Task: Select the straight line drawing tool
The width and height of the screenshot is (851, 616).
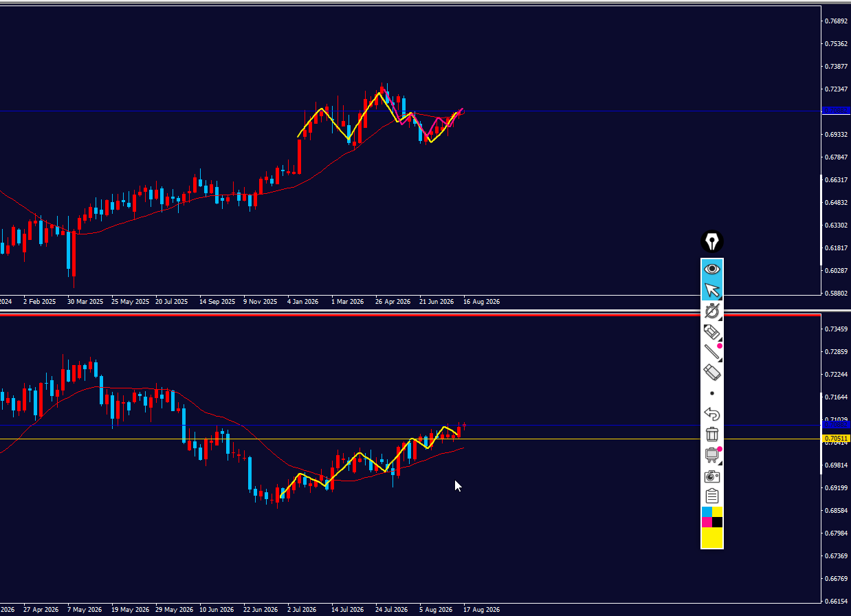Action: (712, 352)
